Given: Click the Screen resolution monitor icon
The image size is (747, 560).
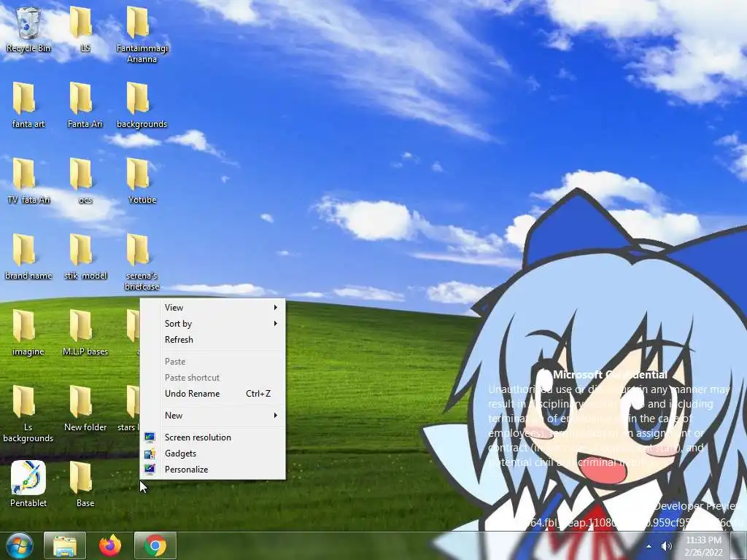Looking at the screenshot, I should [150, 437].
